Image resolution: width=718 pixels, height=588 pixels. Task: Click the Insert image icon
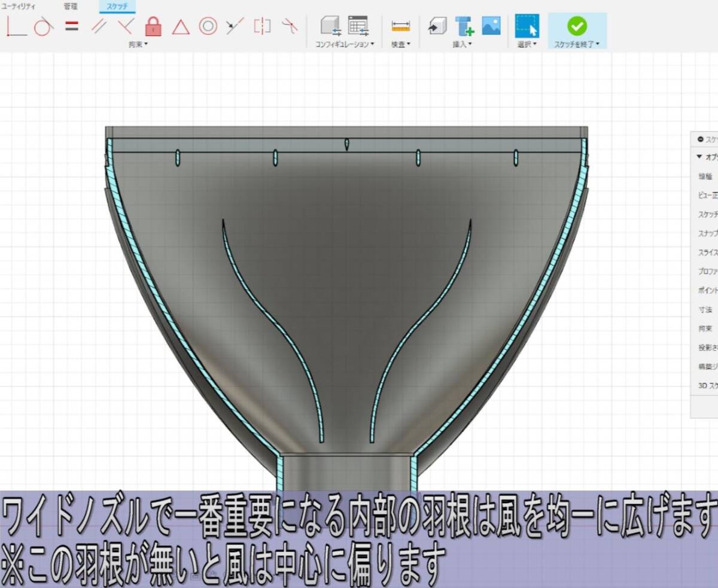click(491, 25)
